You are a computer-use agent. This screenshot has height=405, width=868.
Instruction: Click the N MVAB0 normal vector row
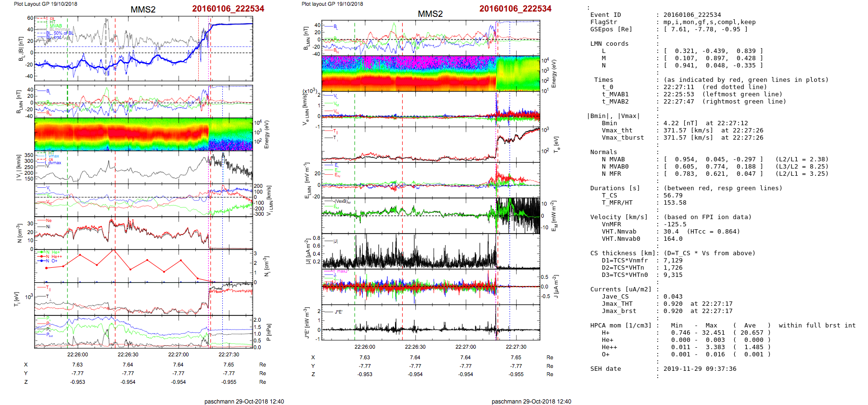pyautogui.click(x=712, y=167)
